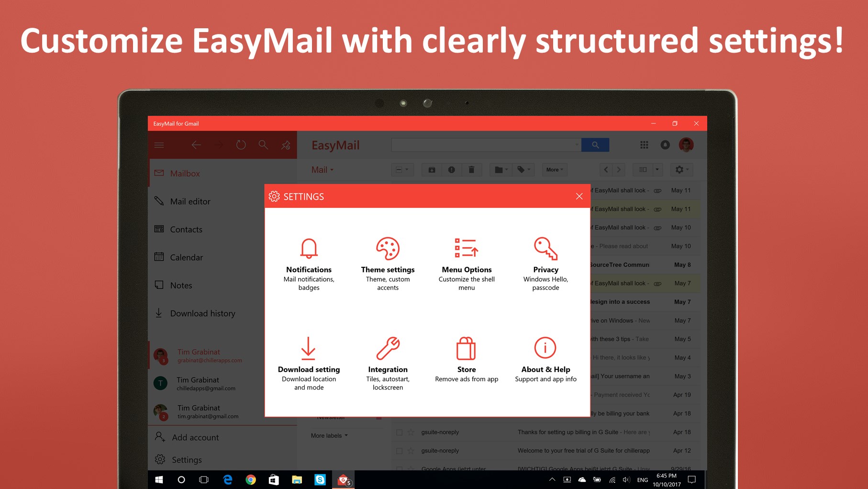Click the blue Gmail search button
Viewport: 868px width, 489px height.
click(595, 145)
